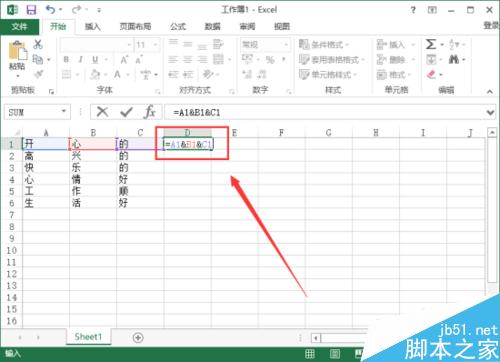Collapse the ribbon with the arrow
The width and height of the screenshot is (500, 362).
490,91
